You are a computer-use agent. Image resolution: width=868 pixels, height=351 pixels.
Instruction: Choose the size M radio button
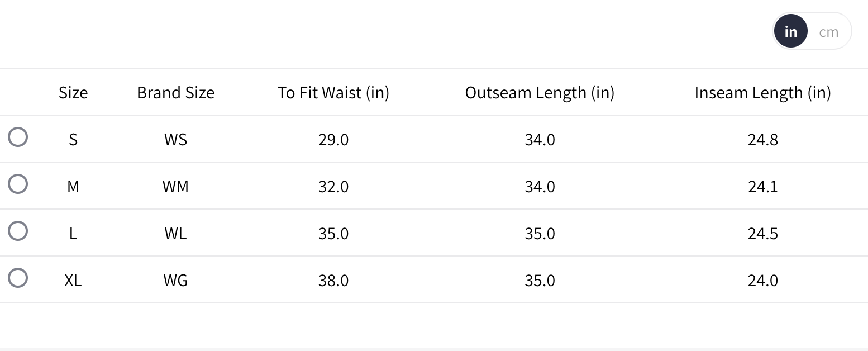point(18,184)
